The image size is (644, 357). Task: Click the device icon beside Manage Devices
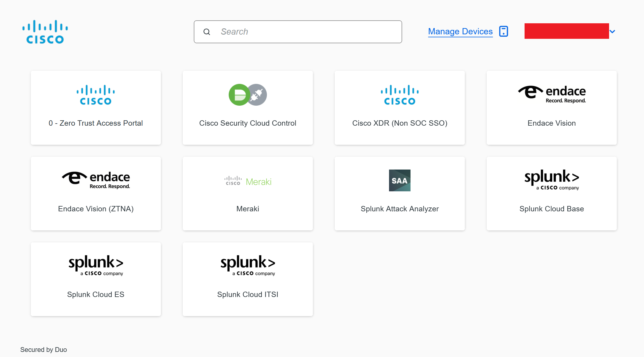[x=503, y=31]
